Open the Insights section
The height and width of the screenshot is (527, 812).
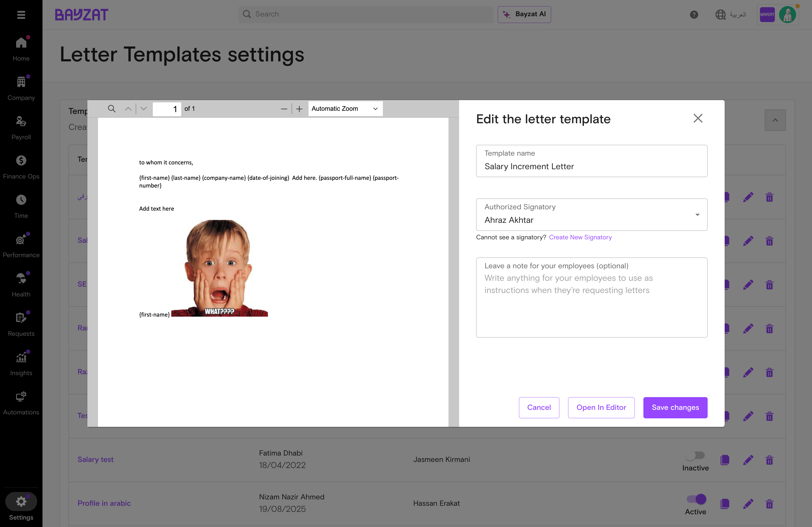[21, 363]
